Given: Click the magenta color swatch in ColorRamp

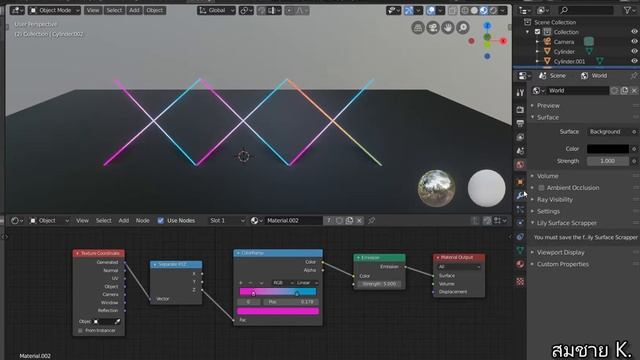Looking at the screenshot, I should click(x=278, y=311).
